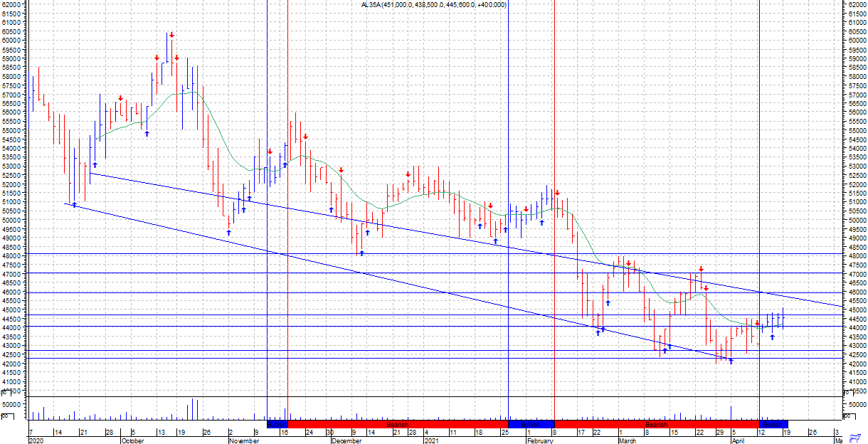This screenshot has width=868, height=444.
Task: Click the red sell arrow above late-March 46500 bar
Action: [x=701, y=269]
